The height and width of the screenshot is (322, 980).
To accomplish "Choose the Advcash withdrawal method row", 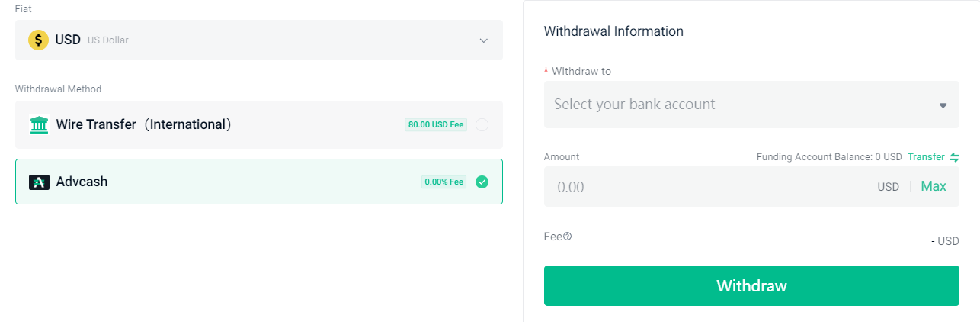I will 259,182.
